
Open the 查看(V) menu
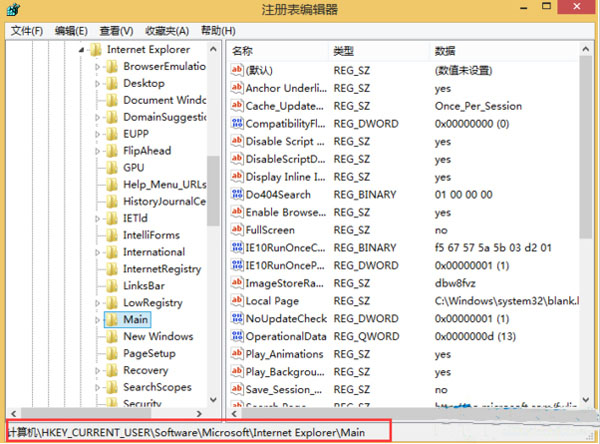116,31
